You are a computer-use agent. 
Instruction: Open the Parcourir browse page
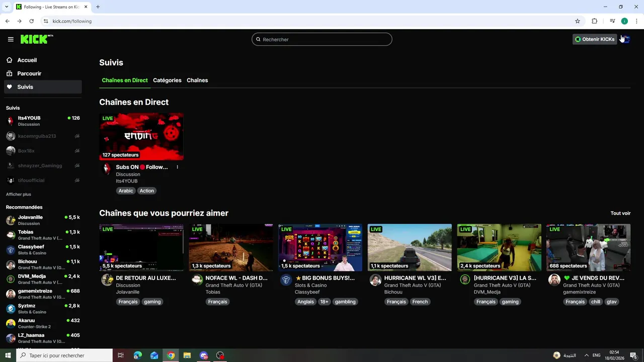(x=43, y=73)
